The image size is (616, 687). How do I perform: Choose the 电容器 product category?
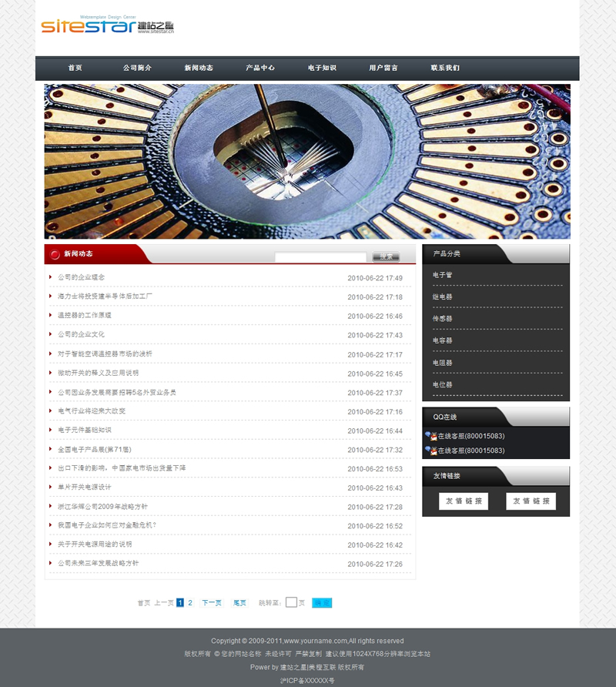(443, 340)
